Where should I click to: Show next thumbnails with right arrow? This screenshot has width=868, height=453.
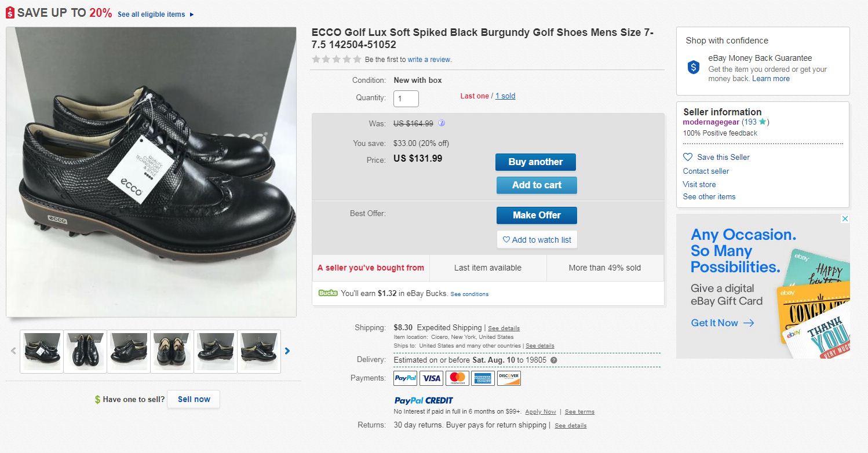tap(287, 350)
